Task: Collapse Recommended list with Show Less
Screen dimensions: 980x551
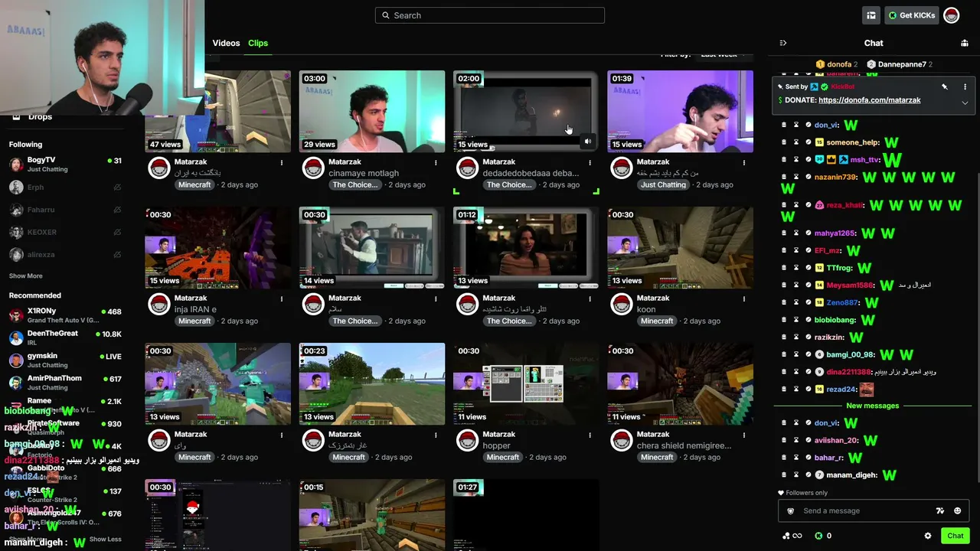Action: point(106,540)
